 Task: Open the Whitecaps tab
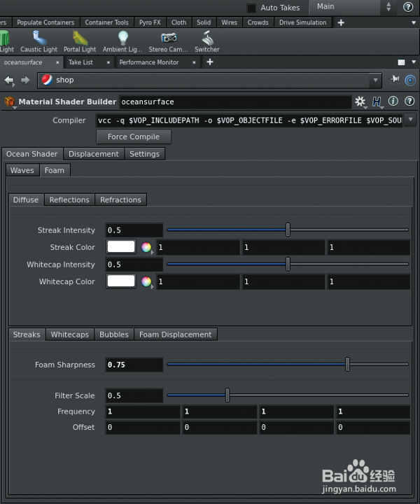pos(69,335)
